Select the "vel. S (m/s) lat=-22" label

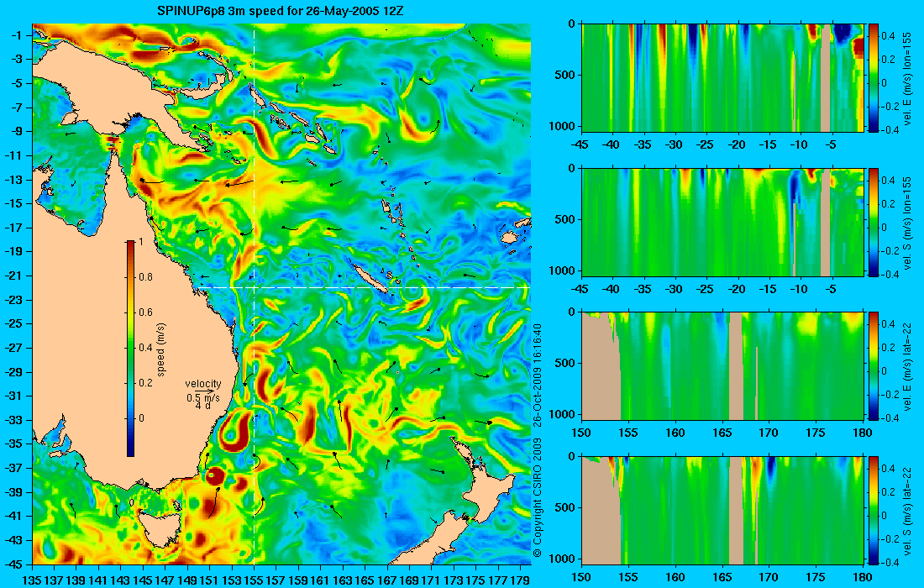908,510
